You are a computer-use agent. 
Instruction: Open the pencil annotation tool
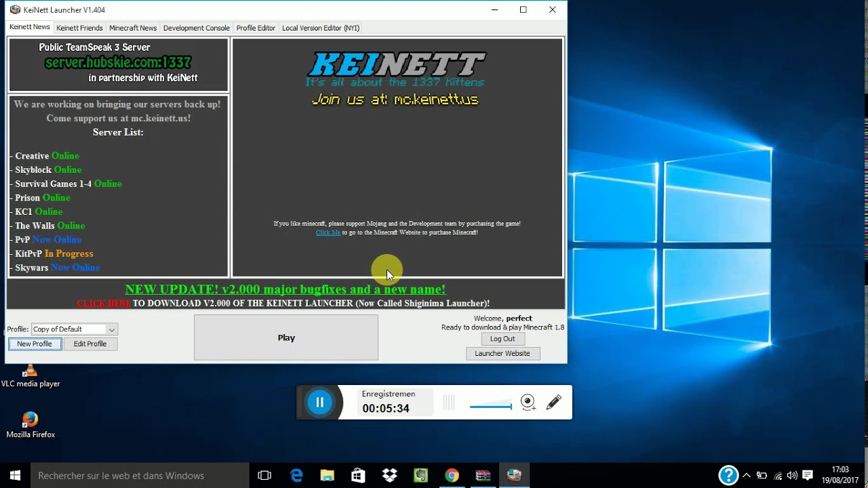click(x=554, y=403)
